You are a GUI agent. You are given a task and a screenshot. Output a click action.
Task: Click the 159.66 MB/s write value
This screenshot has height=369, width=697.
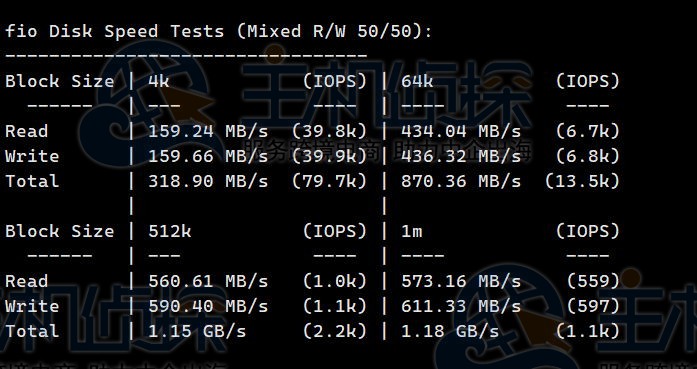[x=208, y=156]
